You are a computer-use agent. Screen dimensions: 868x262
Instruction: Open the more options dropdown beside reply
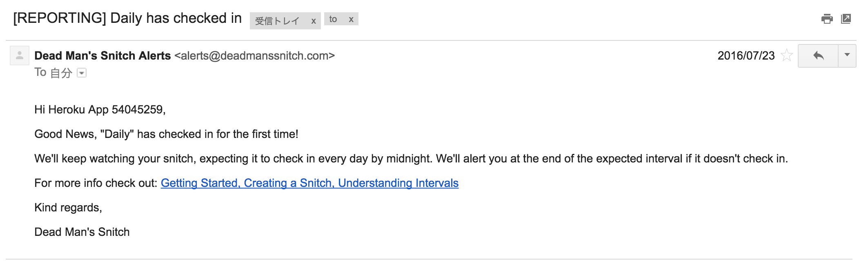coord(847,56)
